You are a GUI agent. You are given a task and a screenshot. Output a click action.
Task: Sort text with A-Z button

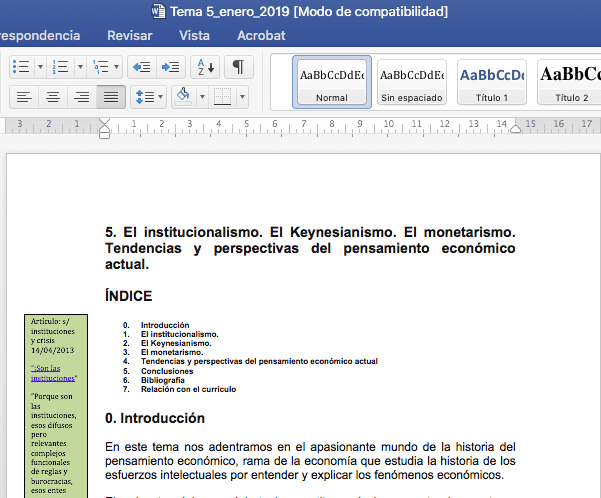(x=205, y=67)
